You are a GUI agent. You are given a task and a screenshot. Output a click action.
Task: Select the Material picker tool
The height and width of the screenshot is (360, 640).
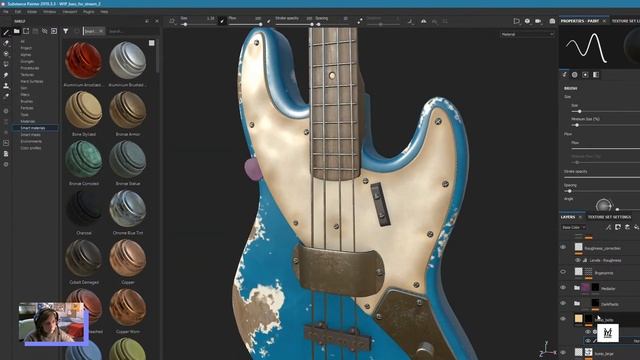pyautogui.click(x=6, y=97)
